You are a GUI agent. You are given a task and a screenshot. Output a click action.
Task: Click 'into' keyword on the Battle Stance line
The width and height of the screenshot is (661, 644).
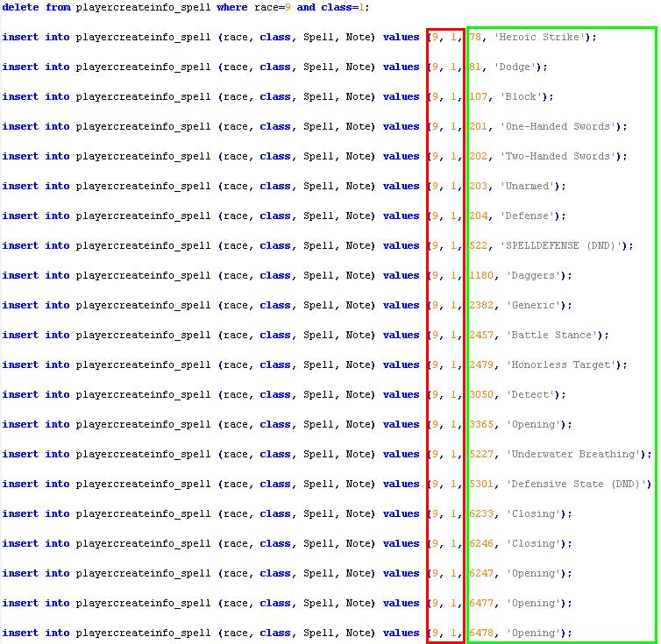57,335
